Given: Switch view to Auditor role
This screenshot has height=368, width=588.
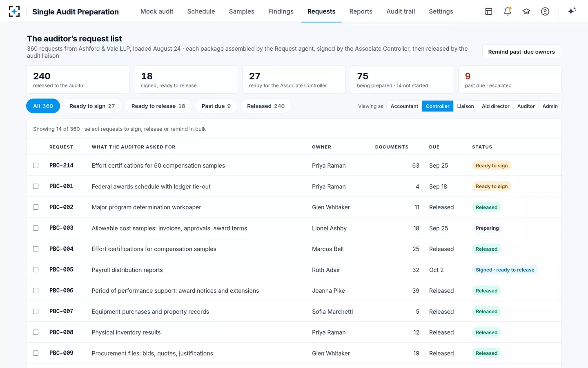Looking at the screenshot, I should coord(526,106).
